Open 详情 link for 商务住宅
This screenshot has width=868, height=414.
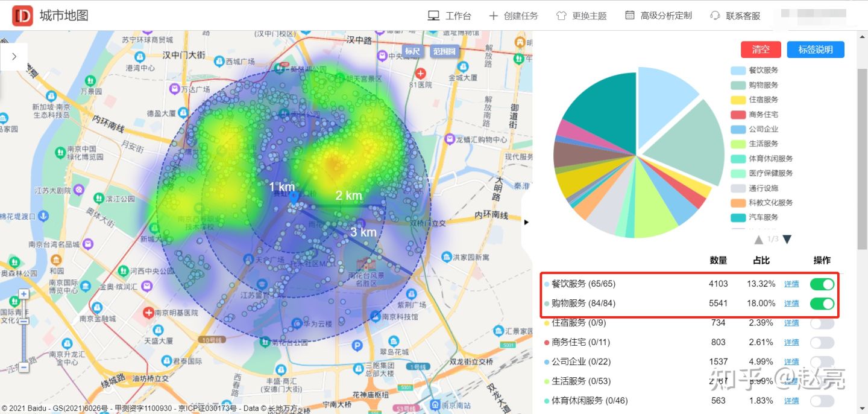791,343
